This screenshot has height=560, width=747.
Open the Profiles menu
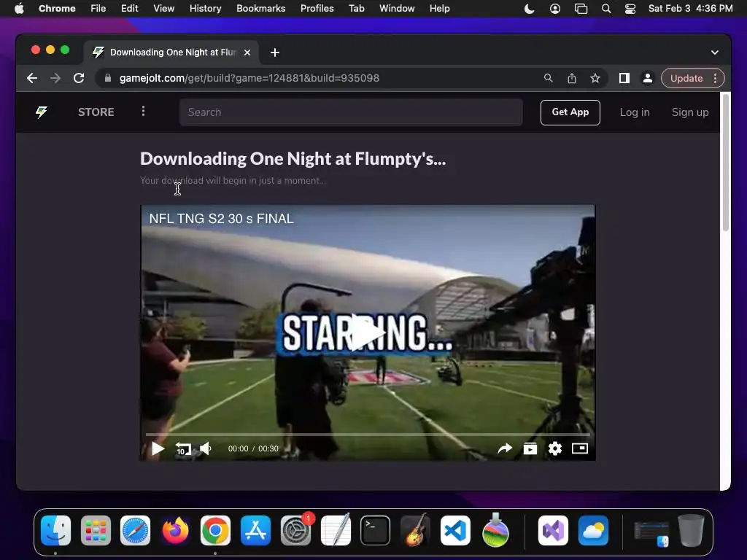317,9
